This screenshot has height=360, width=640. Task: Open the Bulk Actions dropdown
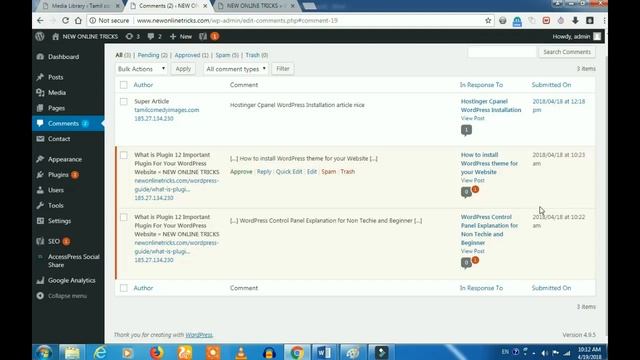[141, 69]
